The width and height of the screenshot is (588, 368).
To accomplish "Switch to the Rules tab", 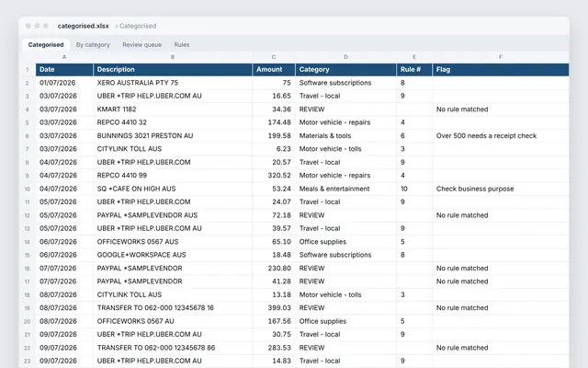I will click(182, 45).
